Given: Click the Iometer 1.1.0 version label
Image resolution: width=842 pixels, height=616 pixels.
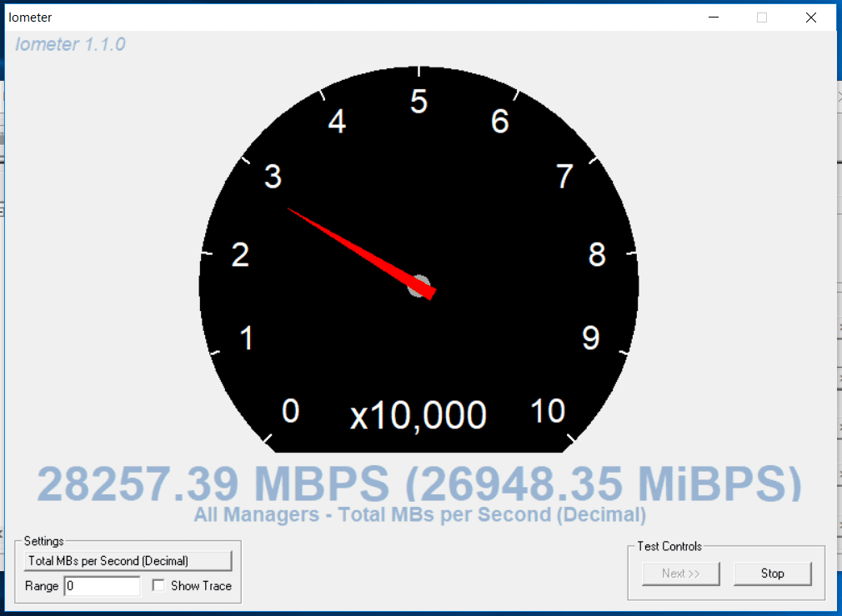Looking at the screenshot, I should 70,44.
